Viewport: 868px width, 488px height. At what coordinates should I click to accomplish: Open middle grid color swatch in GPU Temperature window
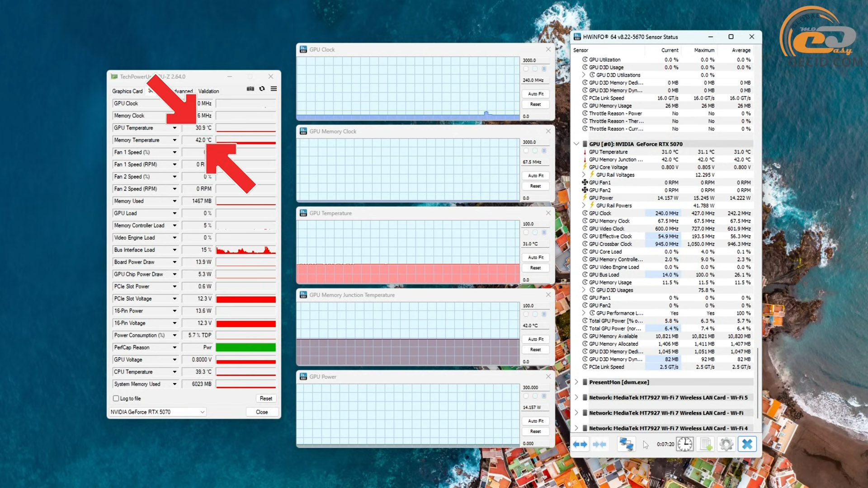point(535,233)
